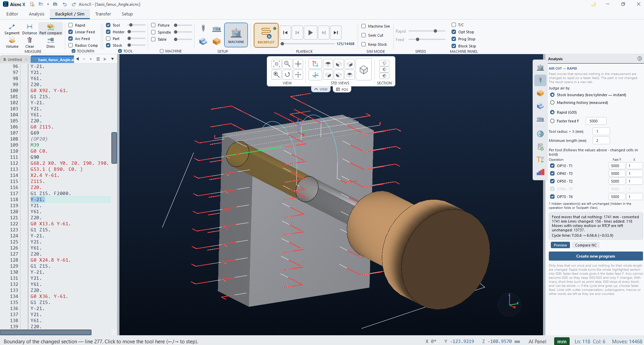644x345 pixels.
Task: Click the Compare NC button
Action: 585,245
